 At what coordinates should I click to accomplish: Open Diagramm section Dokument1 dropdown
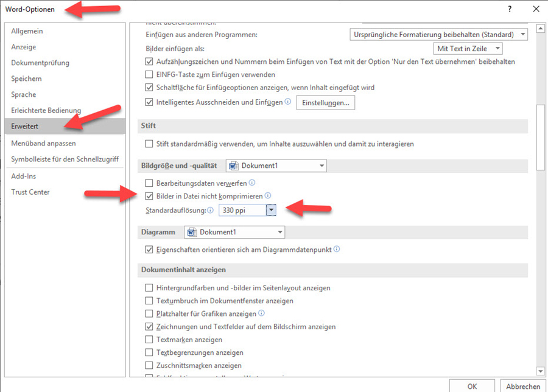click(234, 232)
